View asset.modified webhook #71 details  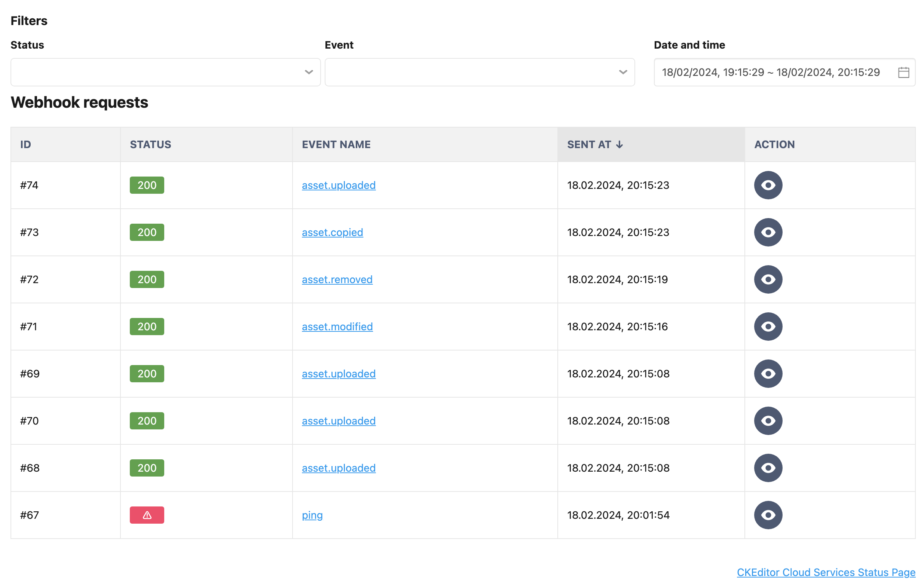(x=768, y=327)
